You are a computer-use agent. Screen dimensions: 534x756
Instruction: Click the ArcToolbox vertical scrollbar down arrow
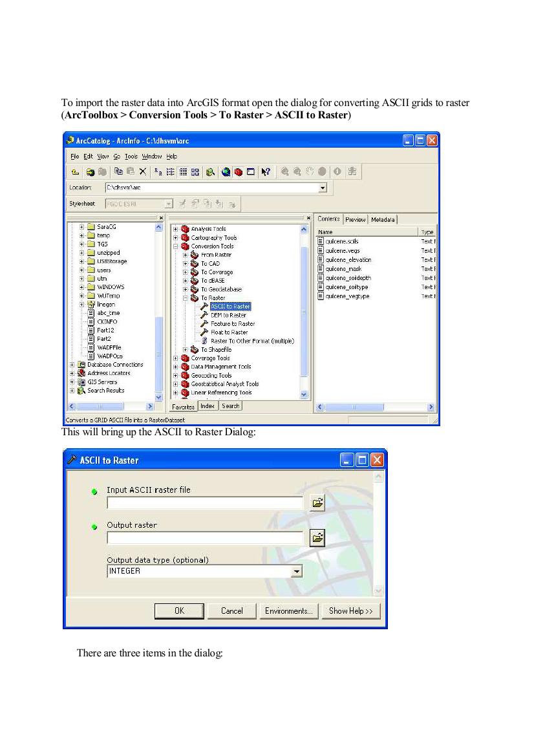(304, 394)
